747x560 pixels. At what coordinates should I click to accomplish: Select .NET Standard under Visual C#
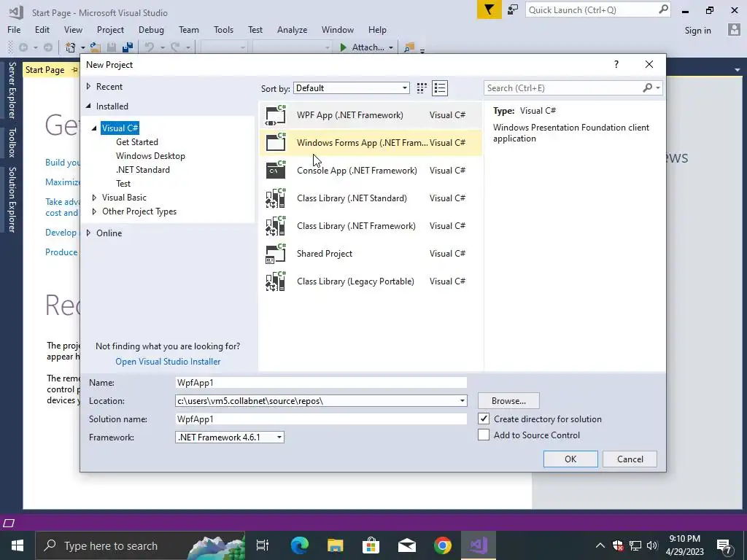click(x=142, y=169)
